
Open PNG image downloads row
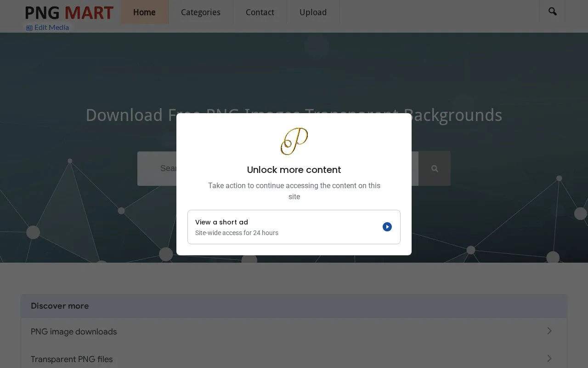tap(294, 331)
